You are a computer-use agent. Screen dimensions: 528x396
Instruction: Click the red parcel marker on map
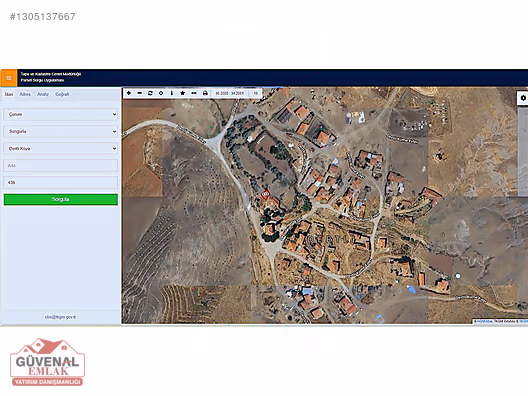(x=265, y=194)
